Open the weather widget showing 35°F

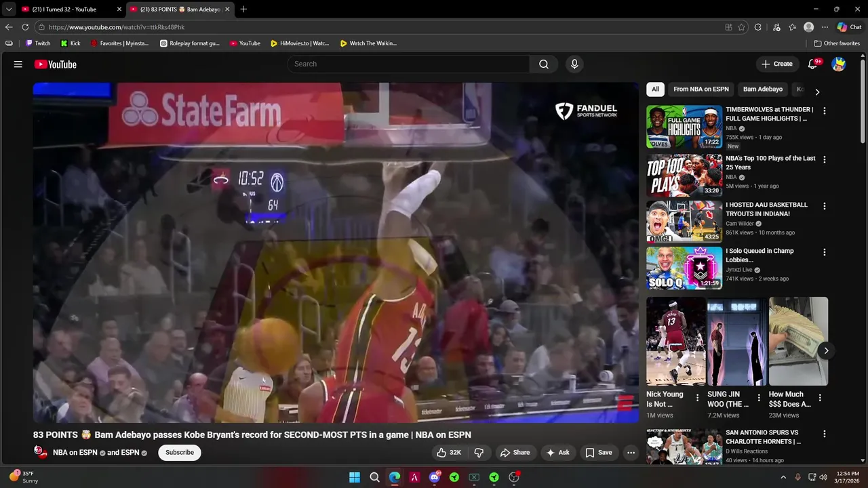click(24, 477)
